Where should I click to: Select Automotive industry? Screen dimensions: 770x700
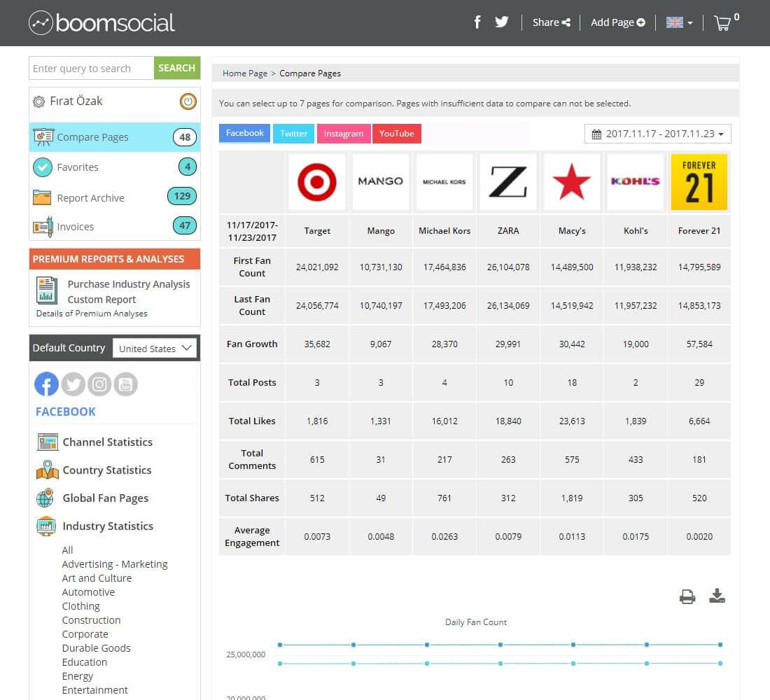coord(88,592)
